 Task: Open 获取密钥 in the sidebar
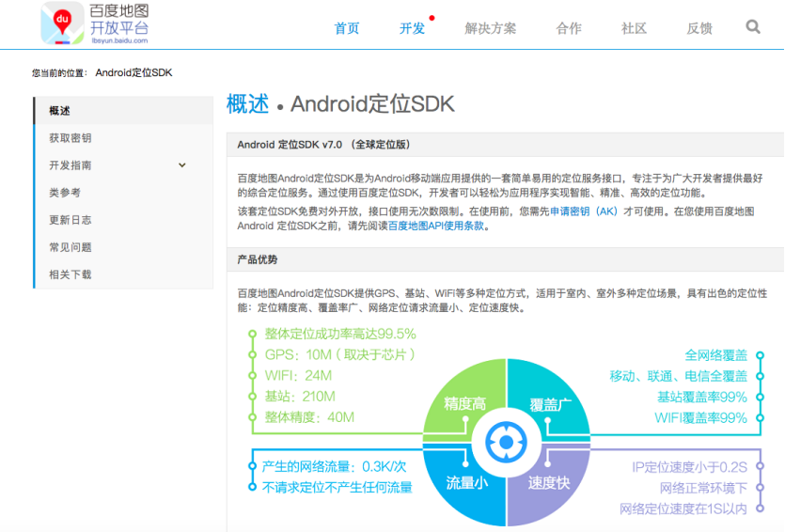point(124,138)
